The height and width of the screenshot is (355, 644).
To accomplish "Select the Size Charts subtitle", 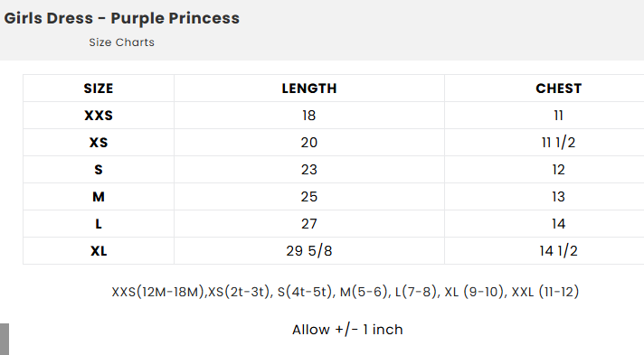I will click(121, 42).
